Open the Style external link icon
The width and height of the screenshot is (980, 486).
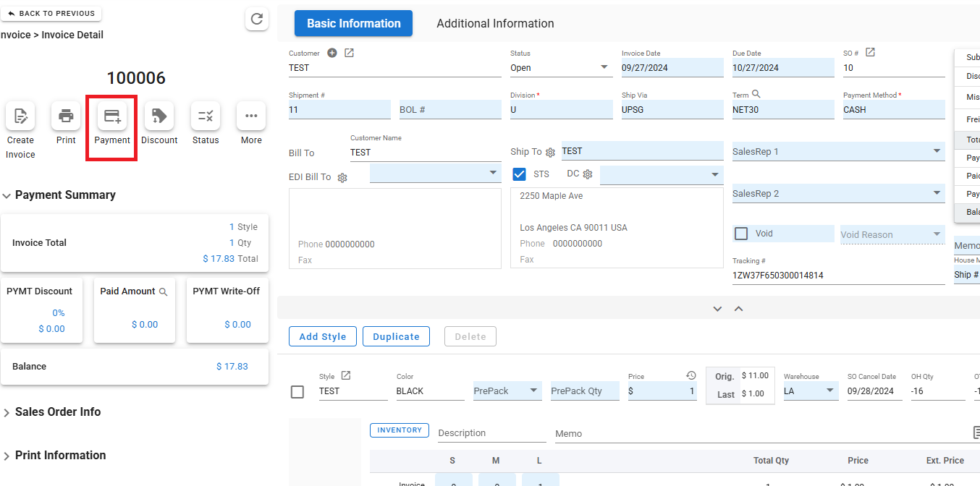point(346,375)
